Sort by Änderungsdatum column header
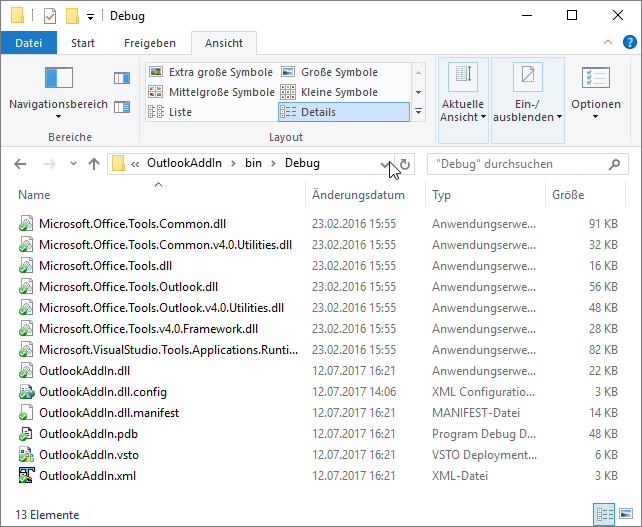 pyautogui.click(x=358, y=195)
